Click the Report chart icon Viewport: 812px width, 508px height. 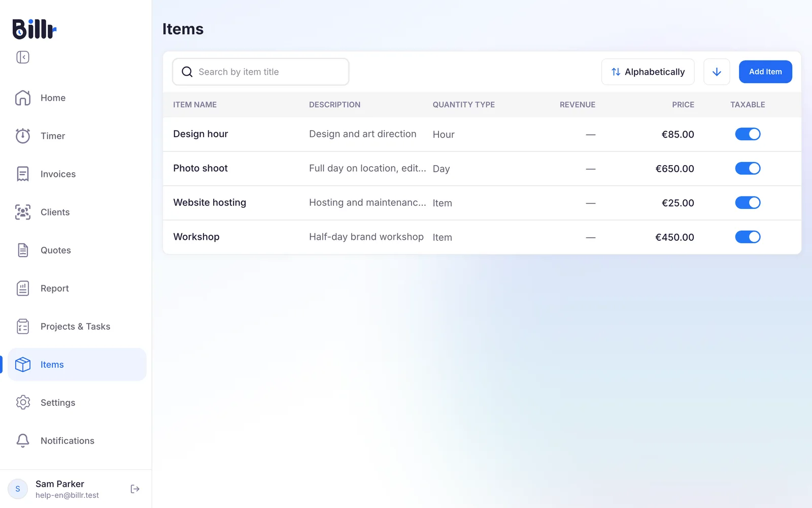point(23,288)
